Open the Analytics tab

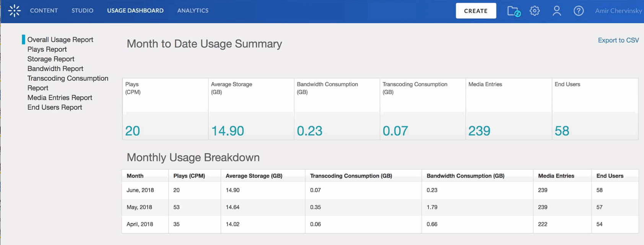[193, 11]
